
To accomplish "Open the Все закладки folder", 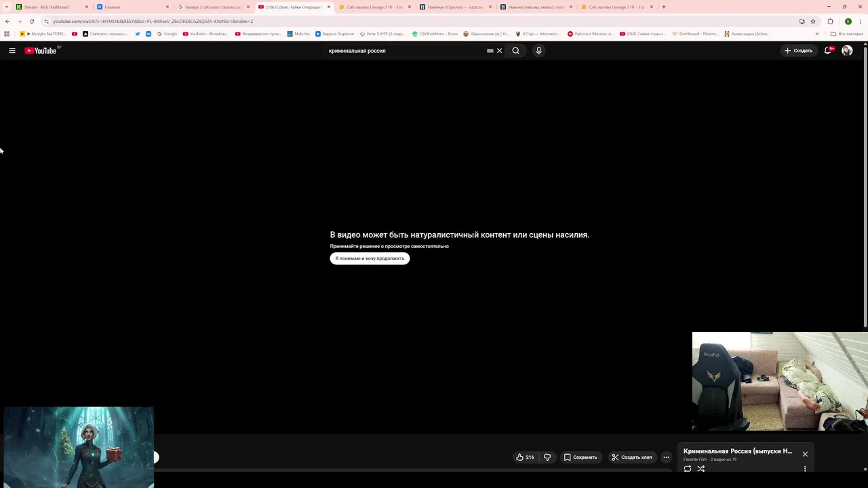I will click(847, 34).
